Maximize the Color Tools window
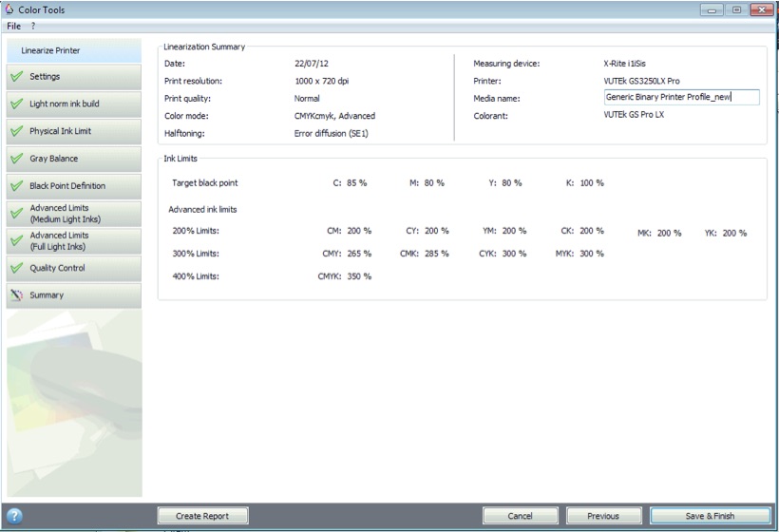Screen dimensions: 779x532 coord(736,9)
